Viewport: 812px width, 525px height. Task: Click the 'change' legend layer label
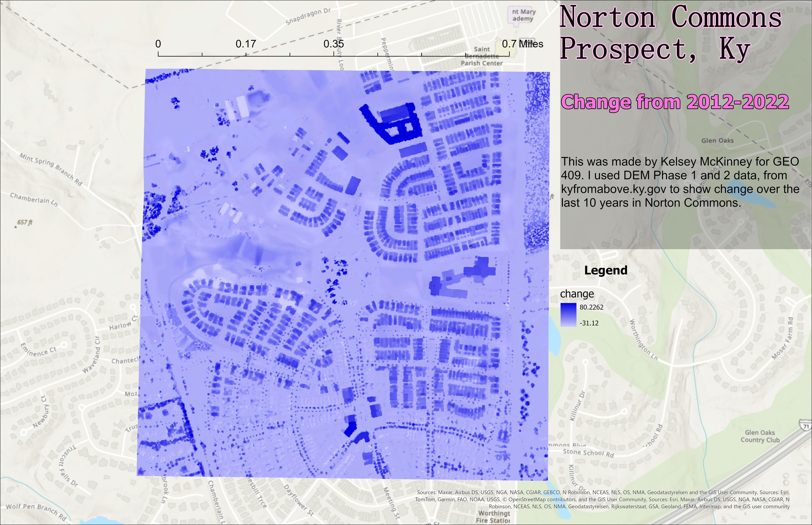(577, 294)
